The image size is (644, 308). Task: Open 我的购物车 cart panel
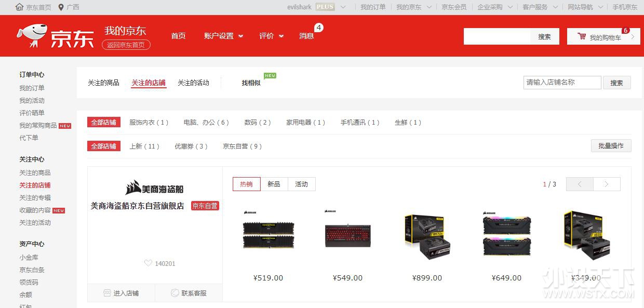click(x=603, y=36)
